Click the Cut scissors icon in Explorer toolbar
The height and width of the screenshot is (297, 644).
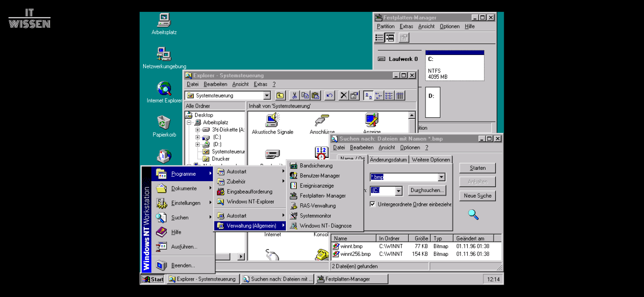pyautogui.click(x=294, y=96)
